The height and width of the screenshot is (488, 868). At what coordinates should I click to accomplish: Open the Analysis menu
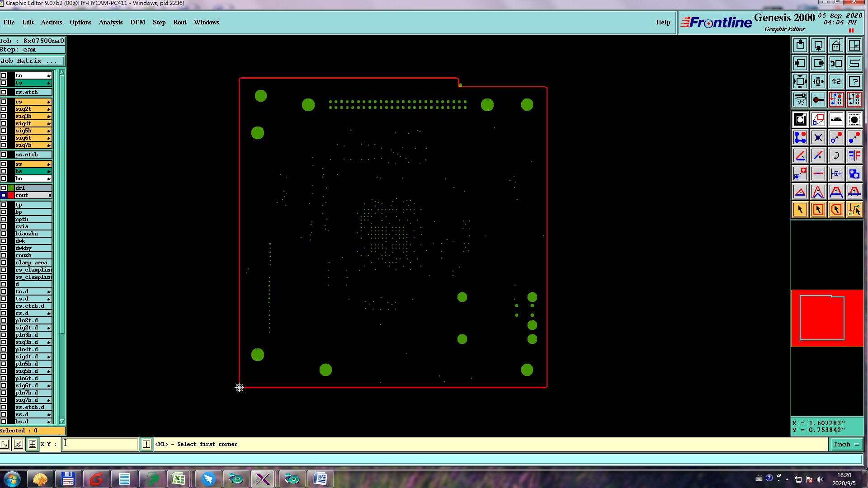[110, 22]
